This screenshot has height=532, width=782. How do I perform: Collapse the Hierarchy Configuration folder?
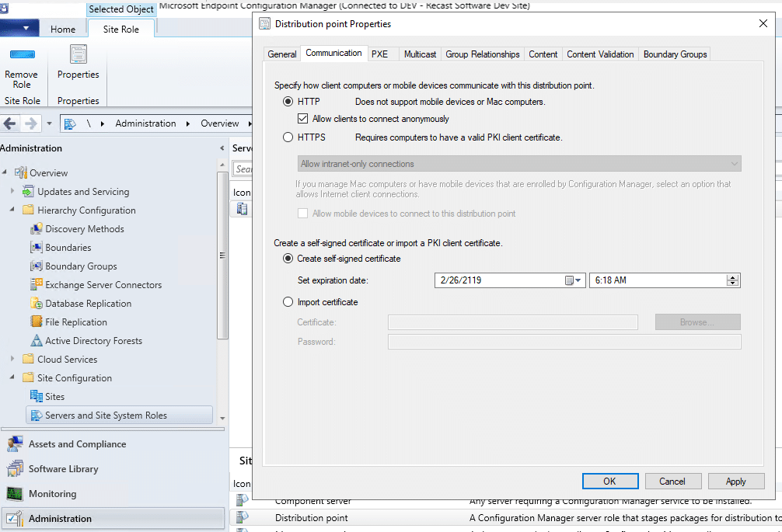tap(12, 210)
